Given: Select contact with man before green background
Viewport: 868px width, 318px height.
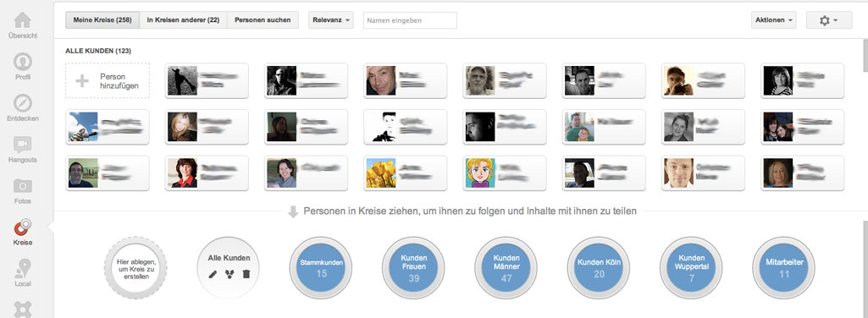Looking at the screenshot, I should point(108,173).
